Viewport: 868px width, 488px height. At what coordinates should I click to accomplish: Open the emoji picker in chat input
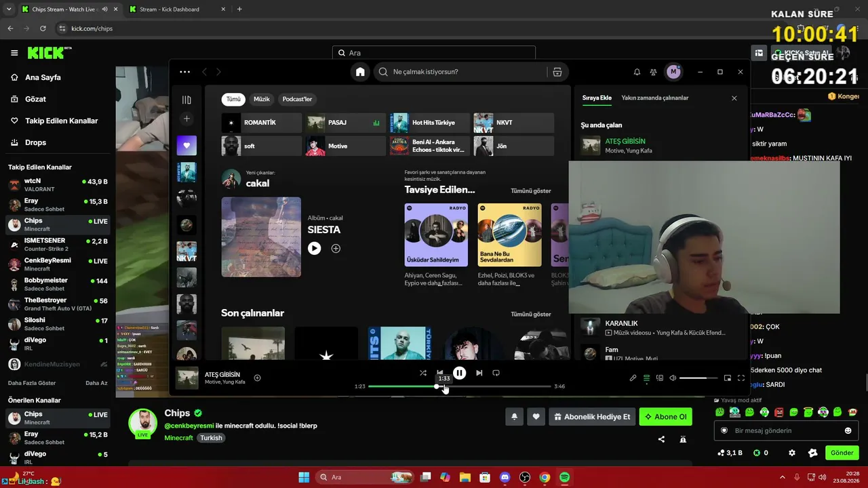tap(848, 430)
